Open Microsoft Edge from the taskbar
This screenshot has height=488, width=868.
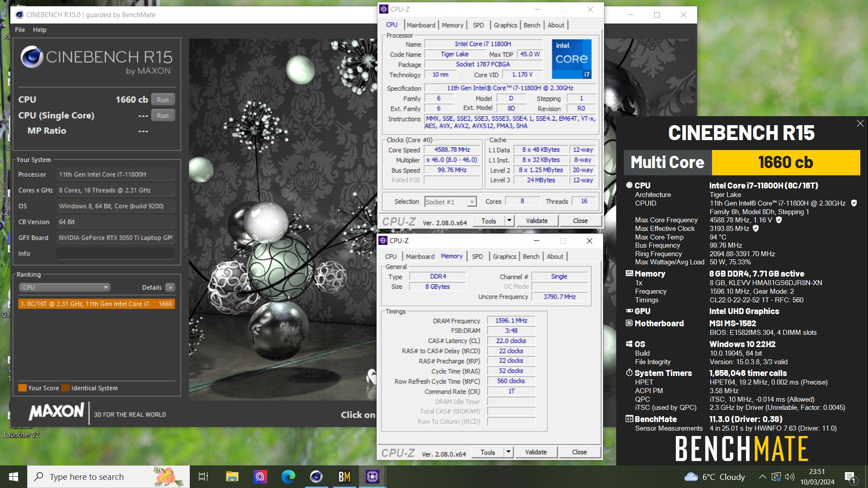coord(288,477)
